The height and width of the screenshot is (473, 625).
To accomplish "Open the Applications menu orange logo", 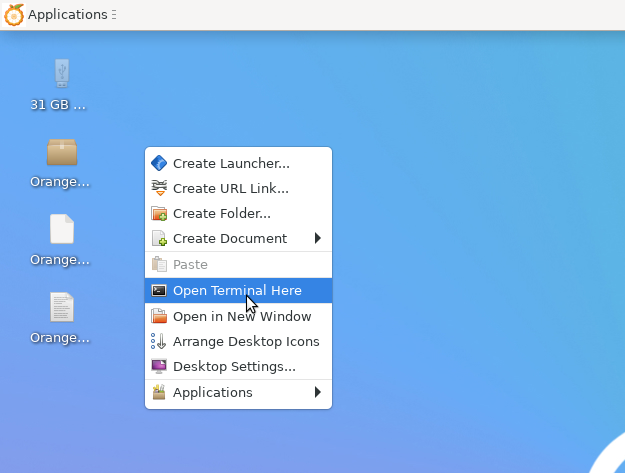I will (14, 15).
